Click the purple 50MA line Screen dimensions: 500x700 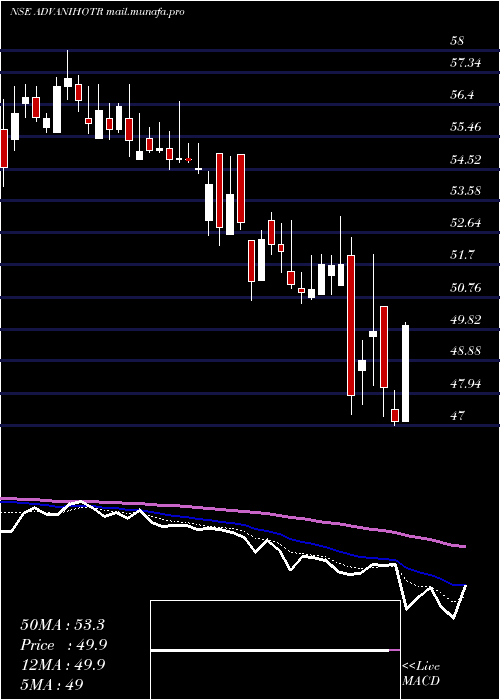click(232, 511)
